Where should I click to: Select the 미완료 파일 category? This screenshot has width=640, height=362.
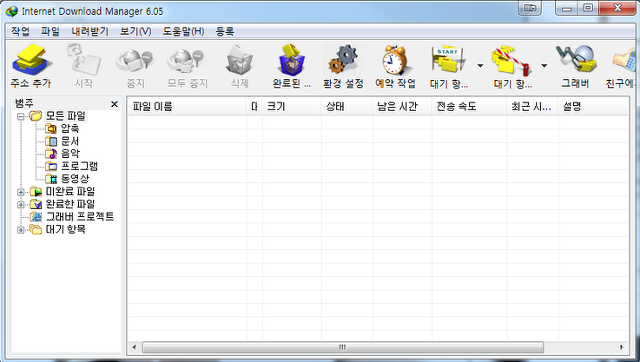pos(70,191)
